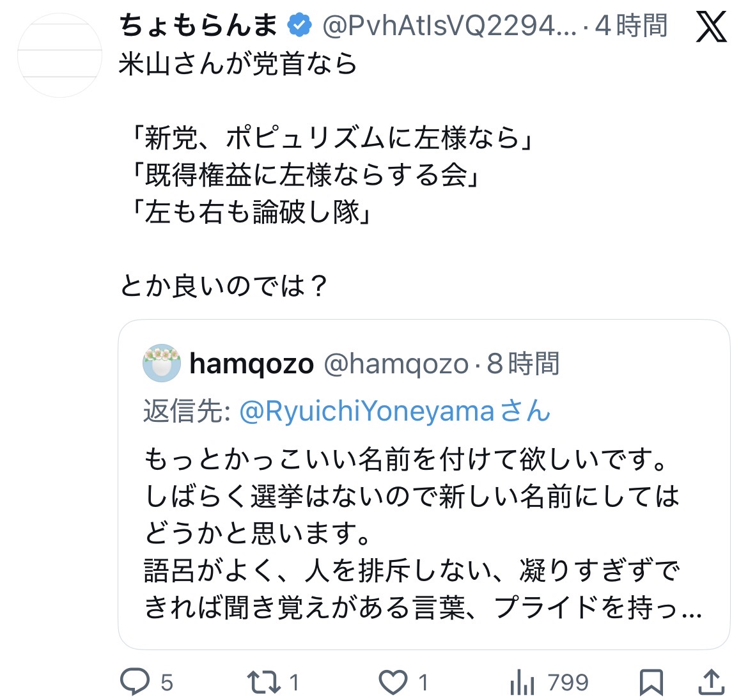
Task: Open the quoted post body text
Action: point(423,533)
